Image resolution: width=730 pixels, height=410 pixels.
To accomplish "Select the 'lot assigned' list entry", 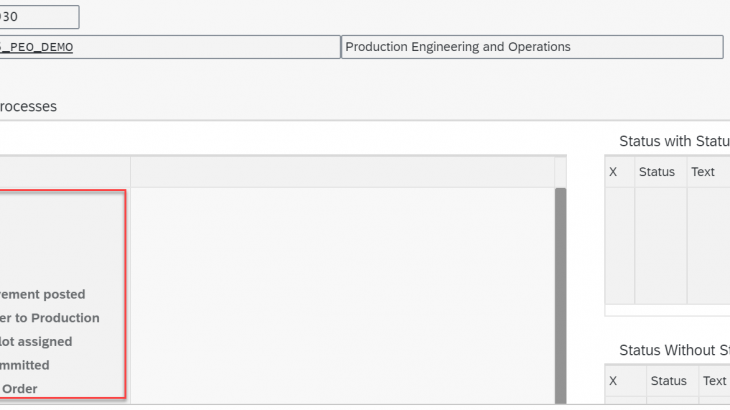I will [36, 342].
